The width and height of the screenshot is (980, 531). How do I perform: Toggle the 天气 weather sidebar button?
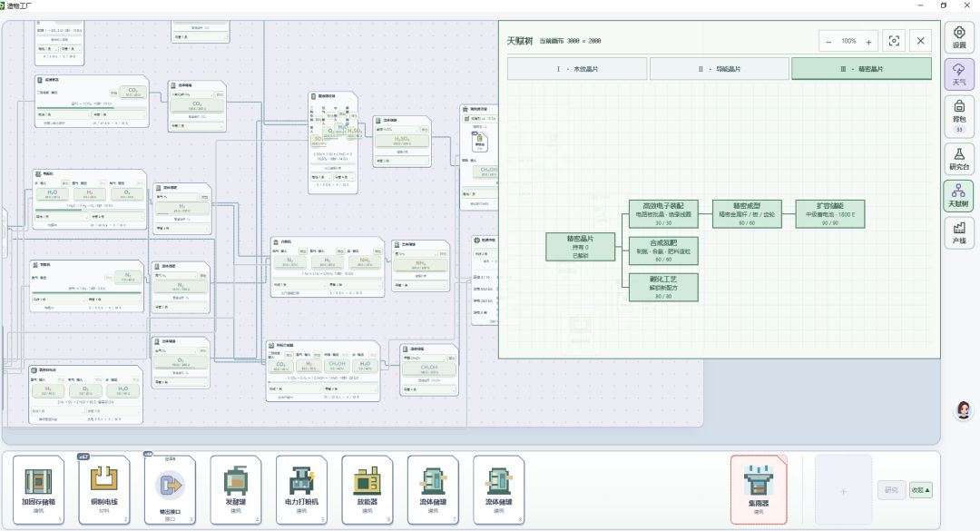click(959, 74)
